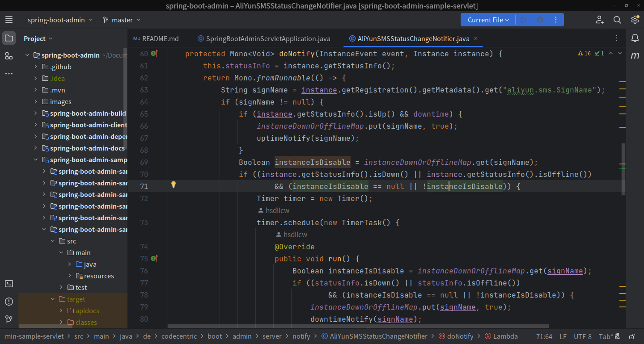Close AliYunSMSStatusChangeNotifier.java tab

[476, 38]
